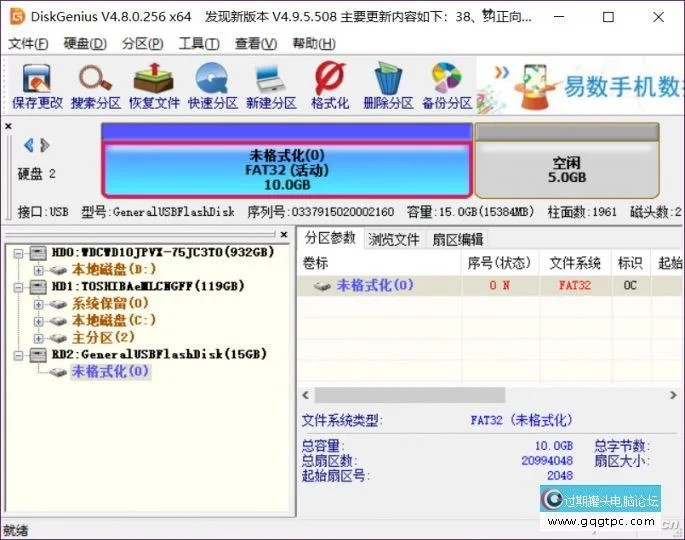Go to previous disk with left arrow
This screenshot has width=685, height=540.
pyautogui.click(x=29, y=145)
